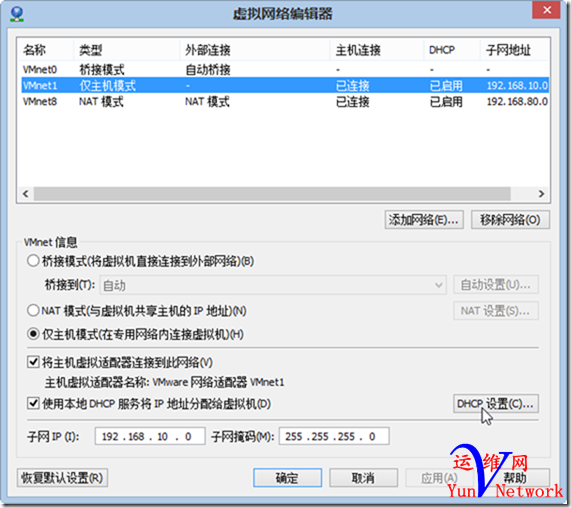This screenshot has height=508, width=571.
Task: Select the 仅主机模式 radio button
Action: point(33,334)
